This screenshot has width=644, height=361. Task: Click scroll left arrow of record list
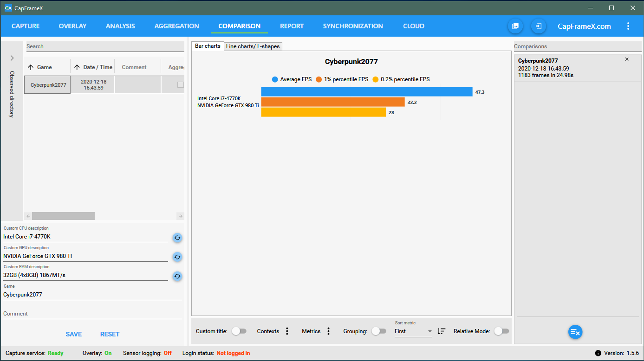(x=28, y=216)
